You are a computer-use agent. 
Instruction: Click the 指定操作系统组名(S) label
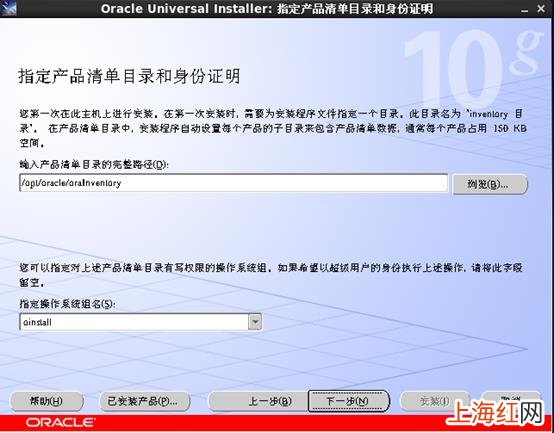pyautogui.click(x=67, y=304)
